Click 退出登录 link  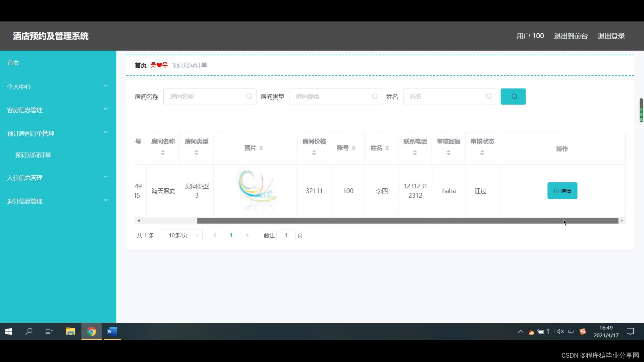coord(611,36)
